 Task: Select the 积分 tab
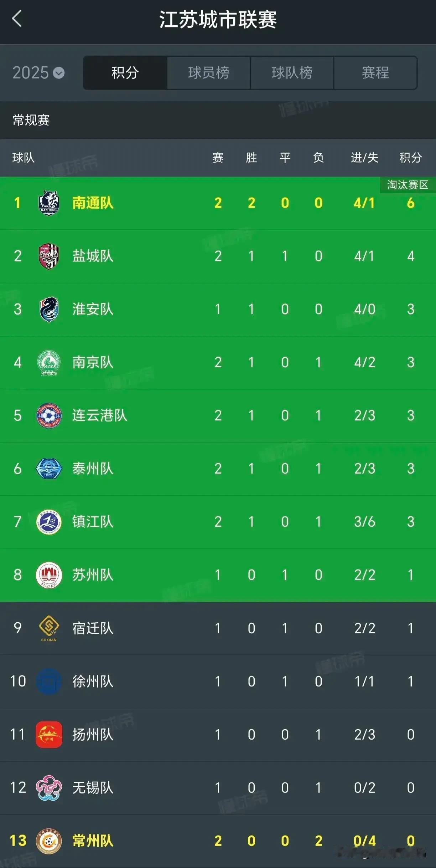(125, 73)
